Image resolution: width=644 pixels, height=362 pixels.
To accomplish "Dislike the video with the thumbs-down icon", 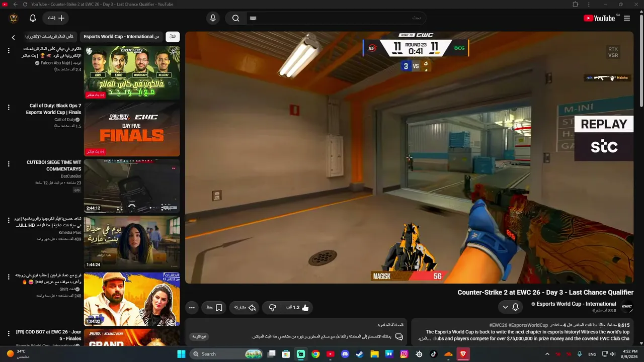I will (272, 307).
